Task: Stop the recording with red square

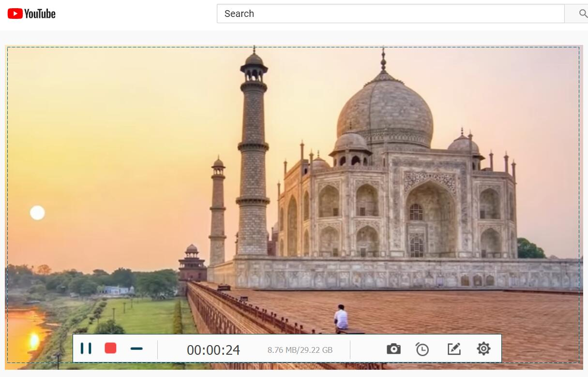Action: pyautogui.click(x=111, y=348)
